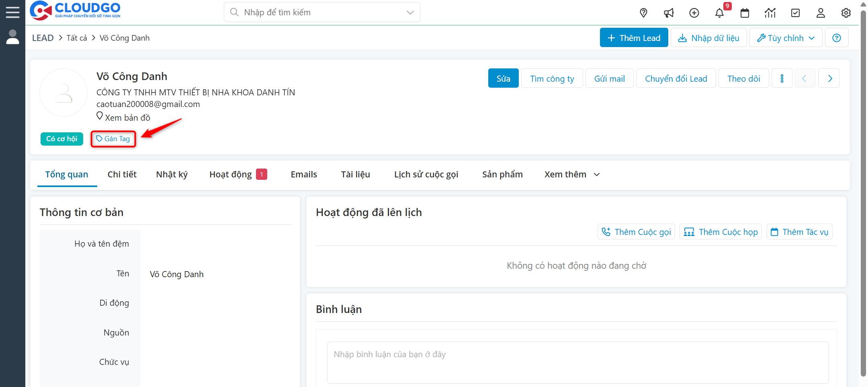Screen dimensions: 868x387
Task: Open the notifications bell
Action: 719,13
